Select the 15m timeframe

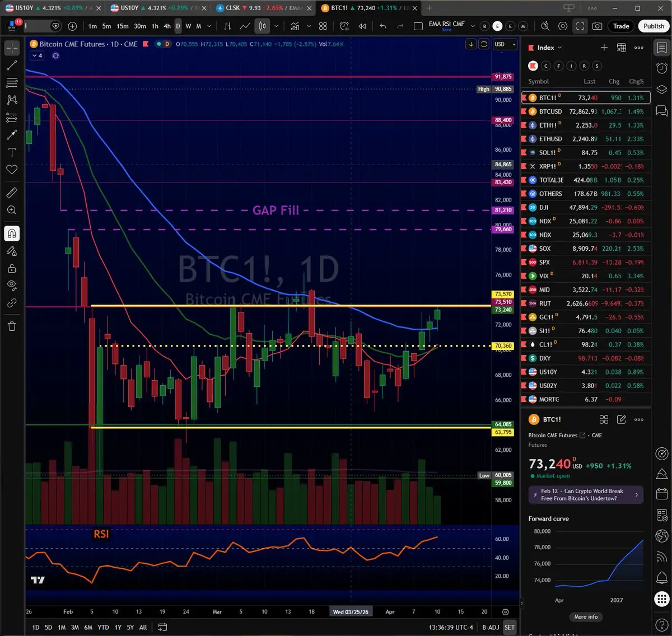pos(123,26)
